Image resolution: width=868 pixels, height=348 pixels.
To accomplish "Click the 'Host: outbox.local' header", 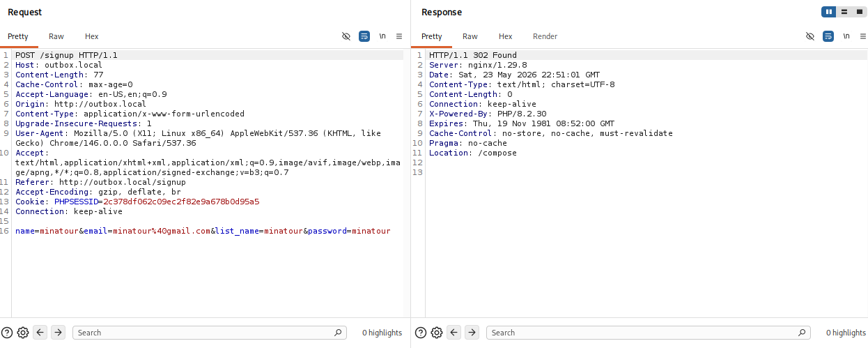I will [59, 65].
